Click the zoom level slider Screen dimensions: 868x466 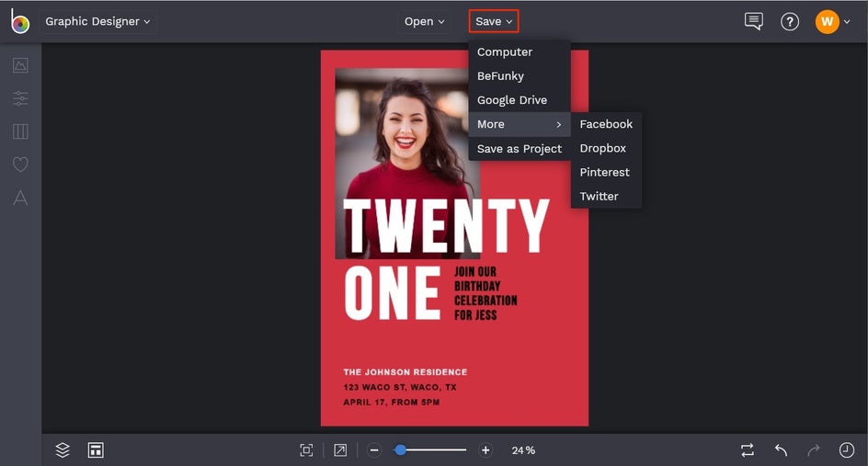(430, 450)
